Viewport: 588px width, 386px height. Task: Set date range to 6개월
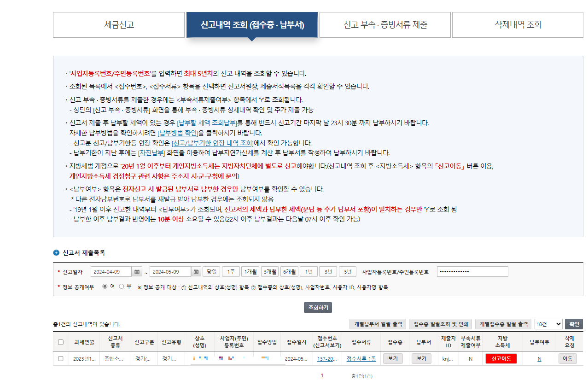click(x=289, y=272)
